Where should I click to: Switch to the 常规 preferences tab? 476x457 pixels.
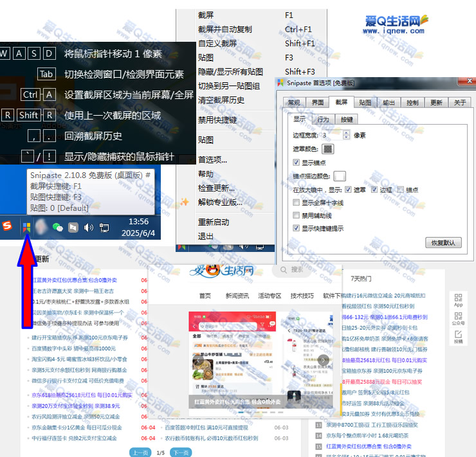click(294, 102)
